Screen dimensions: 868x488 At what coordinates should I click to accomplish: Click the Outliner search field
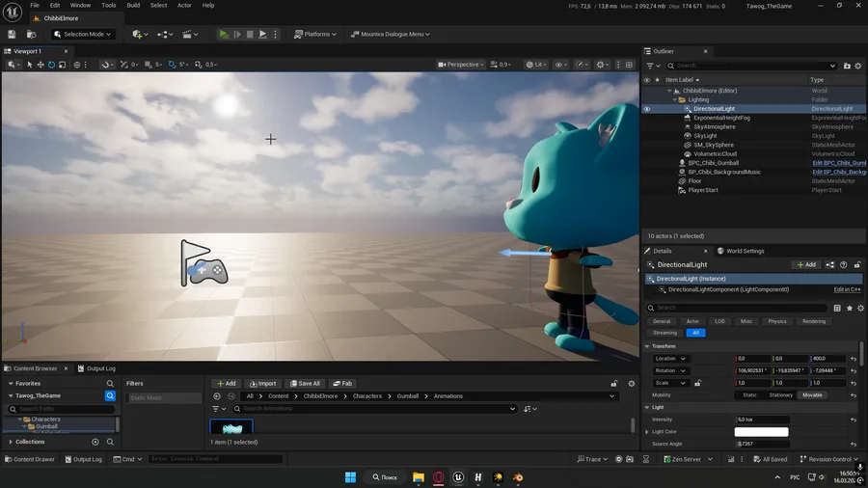[x=751, y=66]
